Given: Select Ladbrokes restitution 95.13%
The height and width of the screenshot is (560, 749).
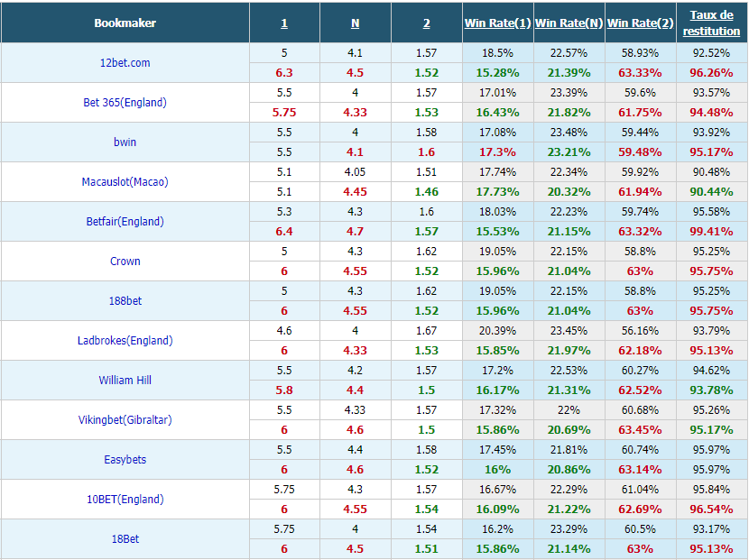Looking at the screenshot, I should 711,350.
